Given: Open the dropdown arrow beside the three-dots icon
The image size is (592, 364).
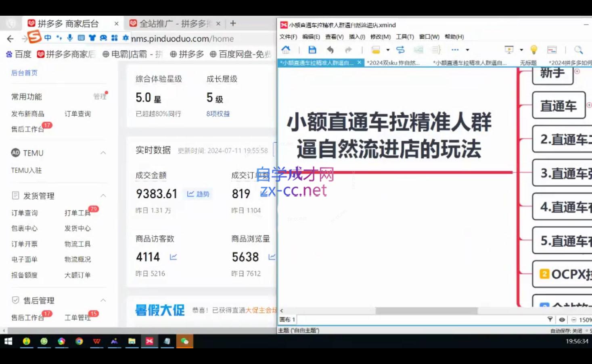Looking at the screenshot, I should pyautogui.click(x=467, y=50).
